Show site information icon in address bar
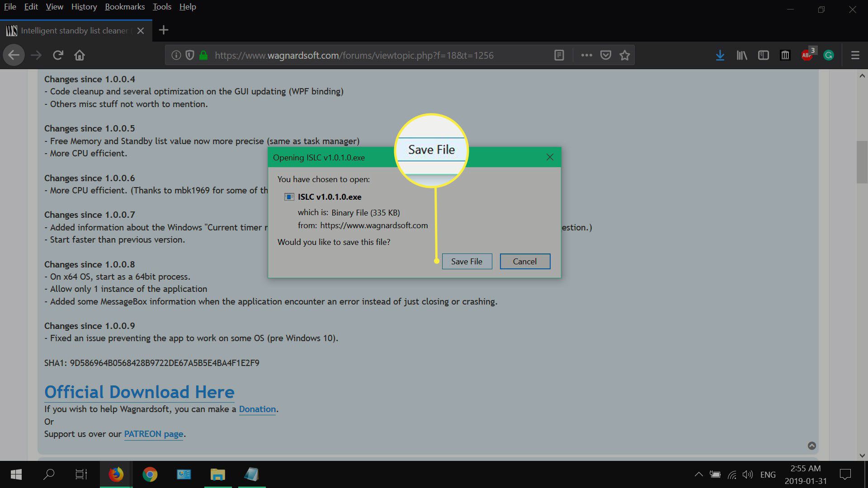 pyautogui.click(x=176, y=55)
